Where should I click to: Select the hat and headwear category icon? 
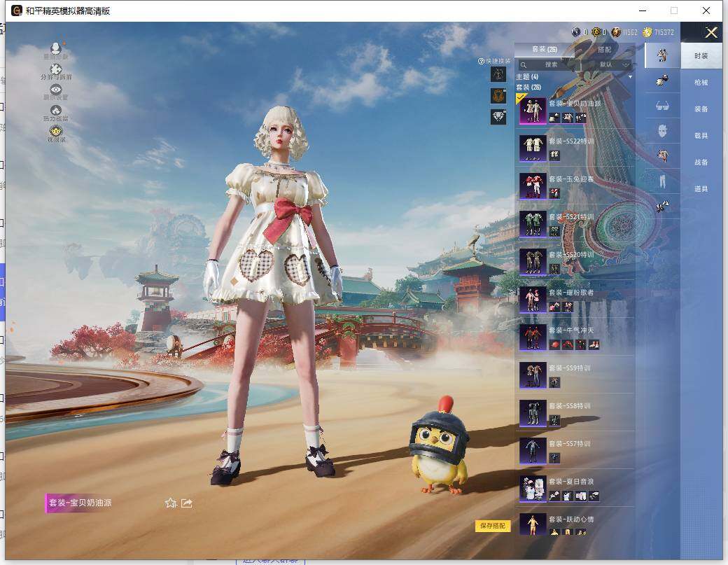(662, 81)
